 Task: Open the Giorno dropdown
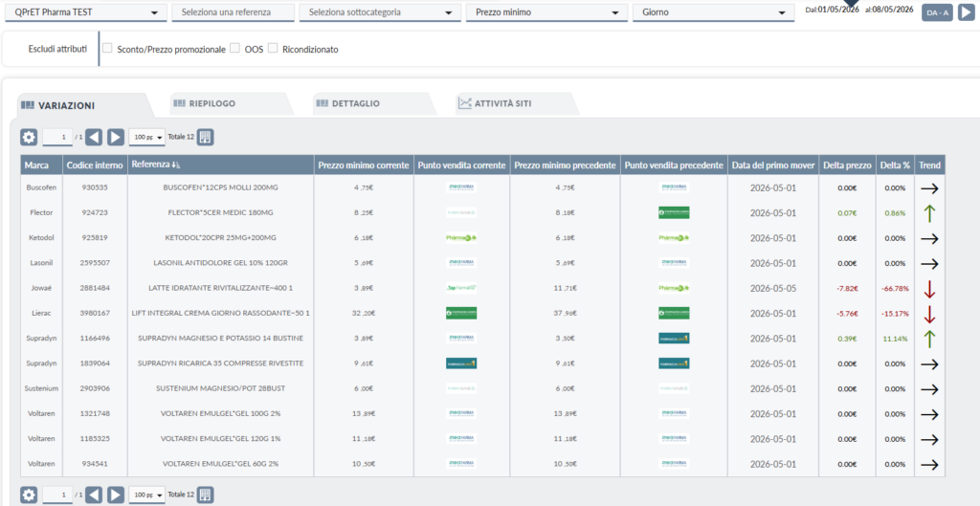(713, 12)
